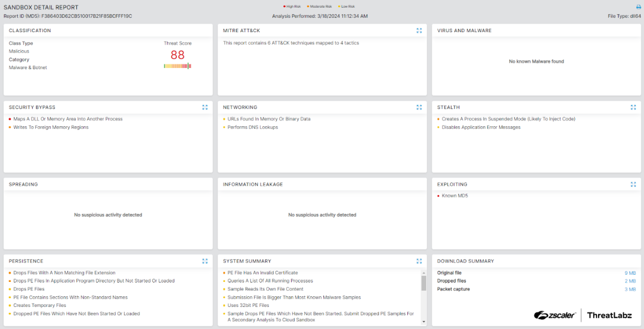Image resolution: width=644 pixels, height=329 pixels.
Task: Click the Zscaler logo
Action: click(x=555, y=315)
